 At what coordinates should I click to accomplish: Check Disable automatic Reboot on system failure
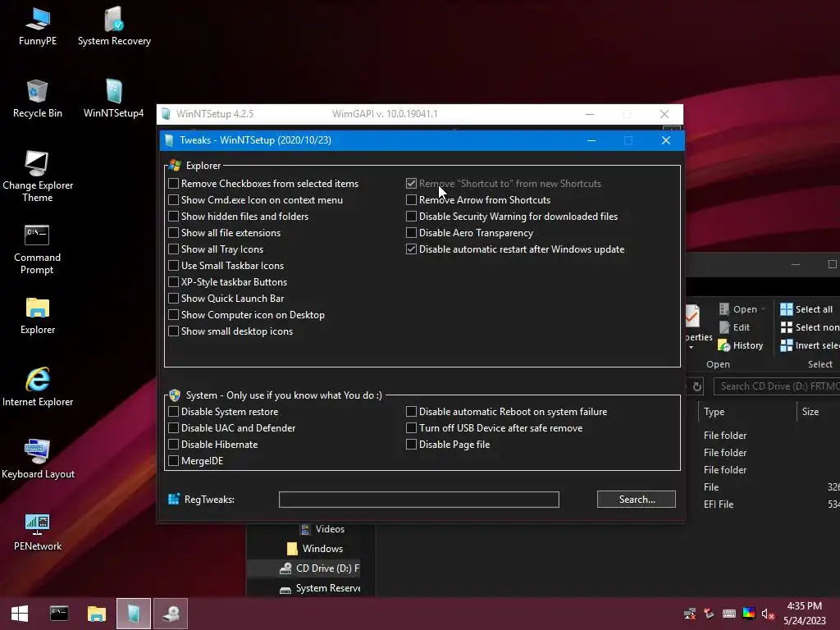tap(412, 412)
